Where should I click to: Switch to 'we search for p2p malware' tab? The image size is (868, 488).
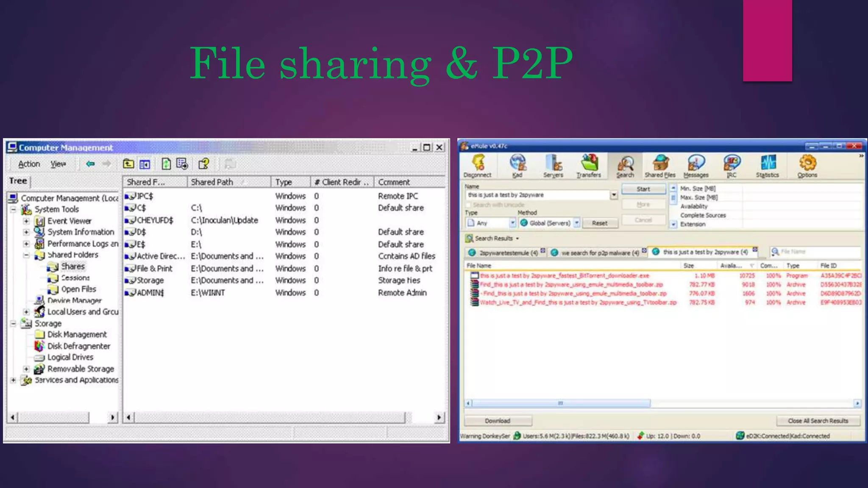coord(598,252)
